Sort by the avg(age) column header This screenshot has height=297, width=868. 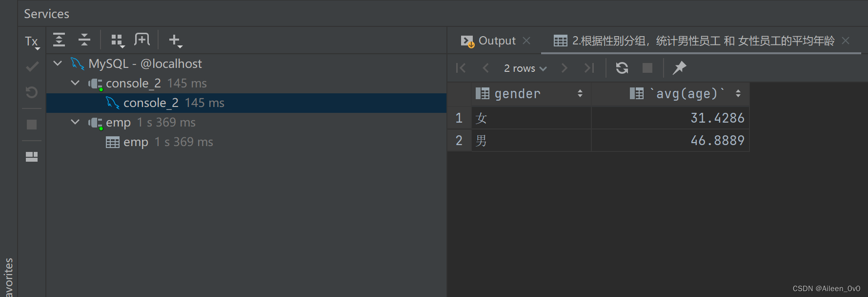pos(687,94)
